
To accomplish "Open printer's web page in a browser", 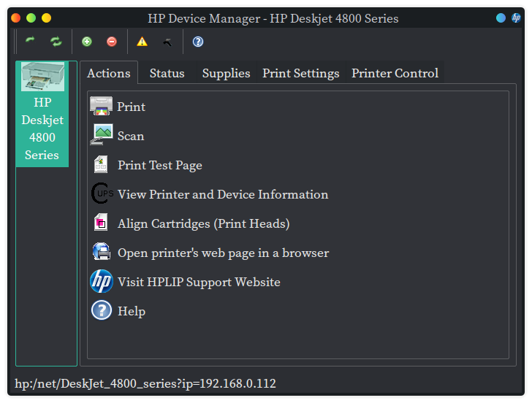I will coord(223,253).
